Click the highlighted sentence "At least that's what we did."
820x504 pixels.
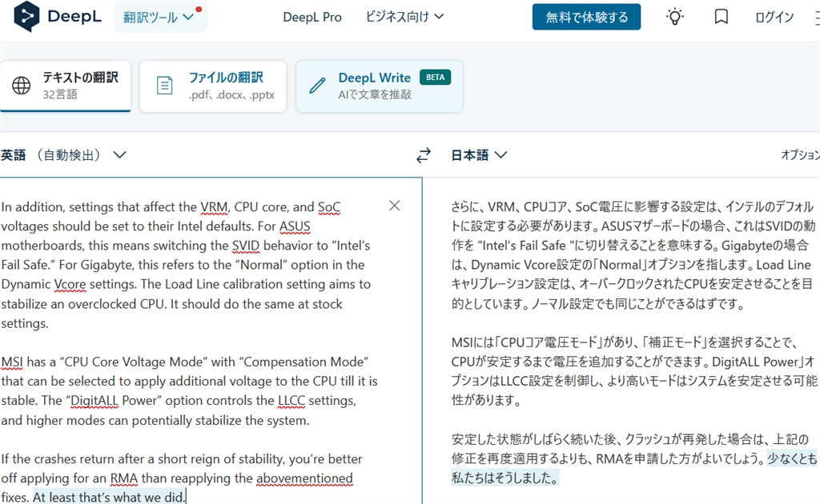click(x=109, y=498)
